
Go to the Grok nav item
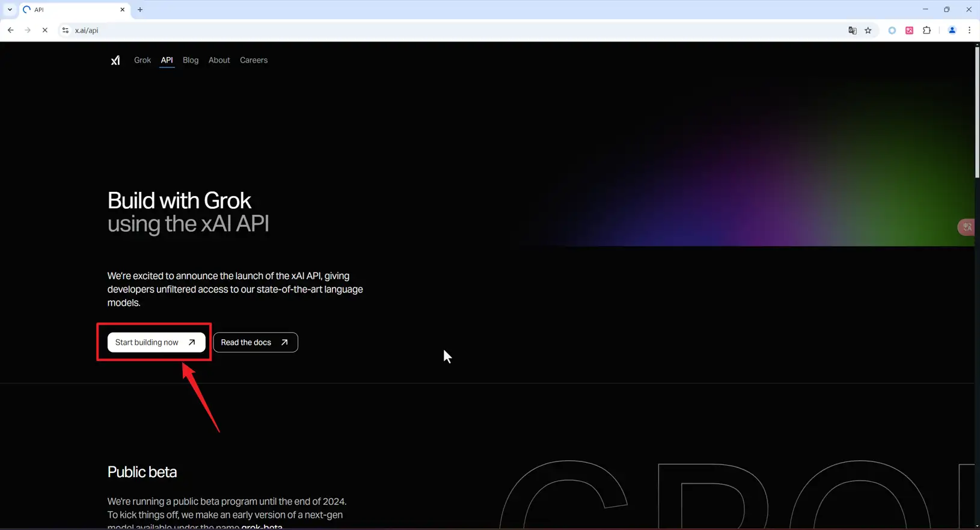[142, 60]
